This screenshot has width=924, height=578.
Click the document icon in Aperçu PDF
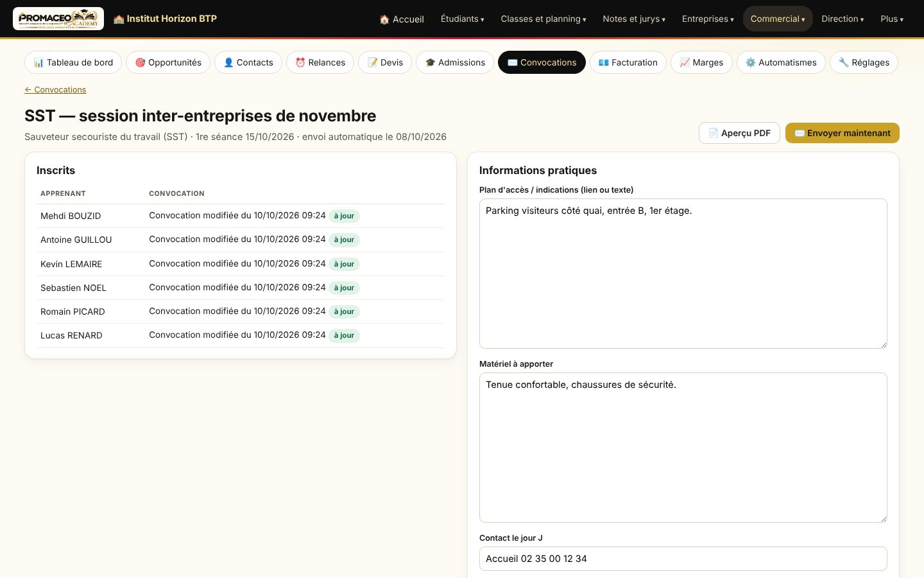[714, 133]
